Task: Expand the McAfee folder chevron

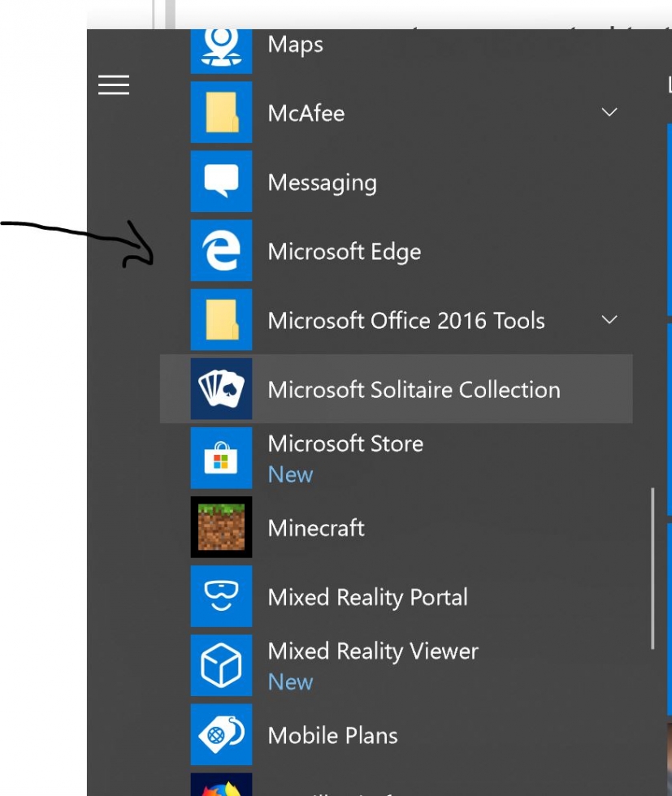Action: tap(609, 112)
